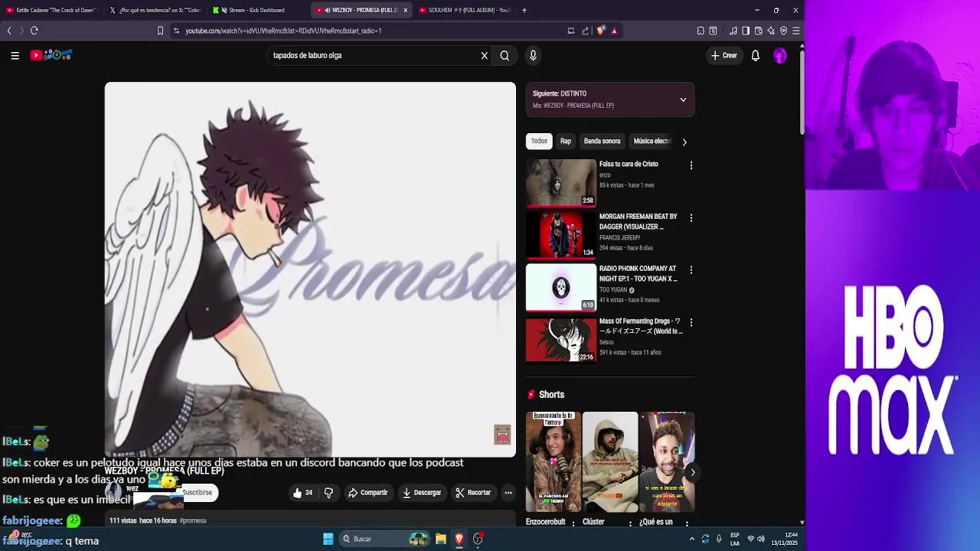Click the search magnifier button

point(505,55)
